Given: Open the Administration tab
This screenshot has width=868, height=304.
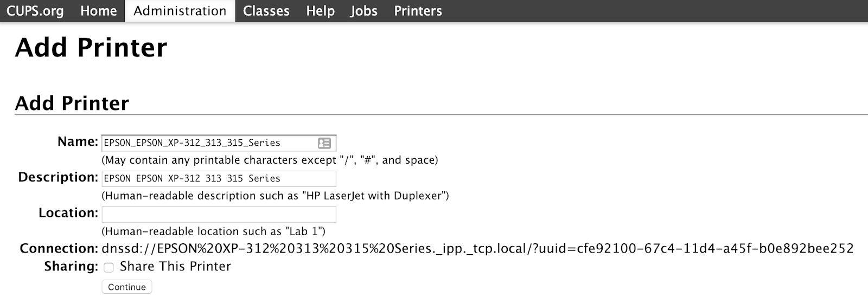Looking at the screenshot, I should (180, 11).
